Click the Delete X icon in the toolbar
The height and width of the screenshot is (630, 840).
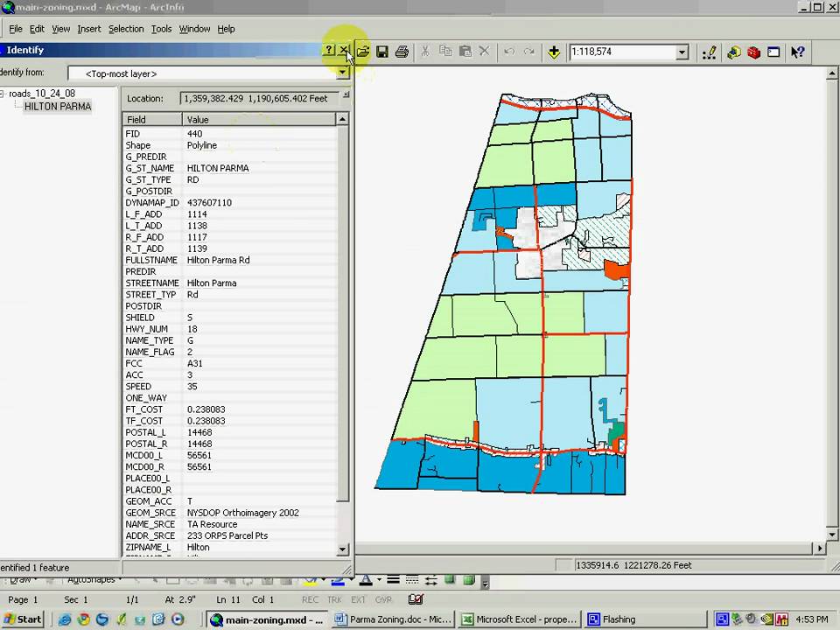[x=484, y=52]
